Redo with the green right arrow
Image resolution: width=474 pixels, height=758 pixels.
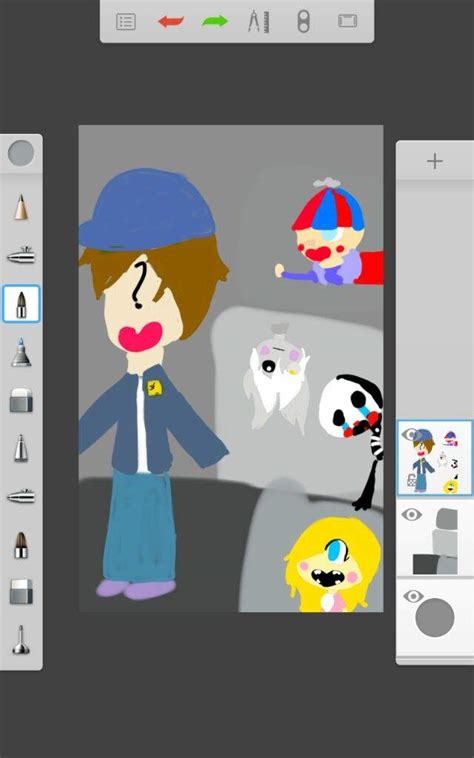click(215, 22)
